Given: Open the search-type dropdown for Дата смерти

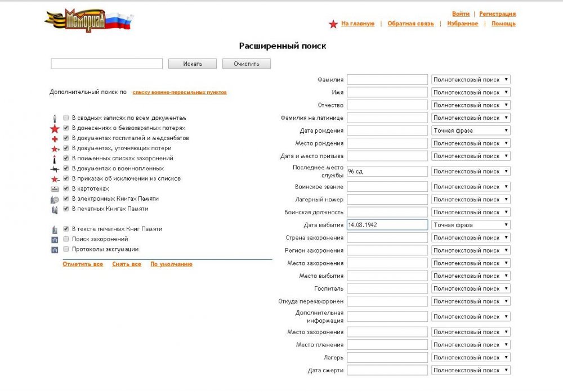Looking at the screenshot, I should point(471,370).
